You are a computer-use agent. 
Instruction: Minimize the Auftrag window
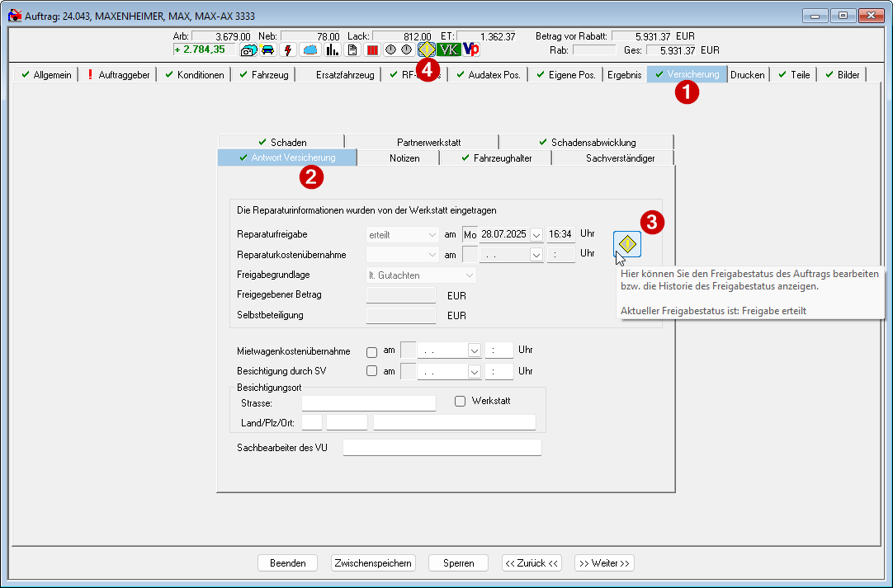click(815, 16)
